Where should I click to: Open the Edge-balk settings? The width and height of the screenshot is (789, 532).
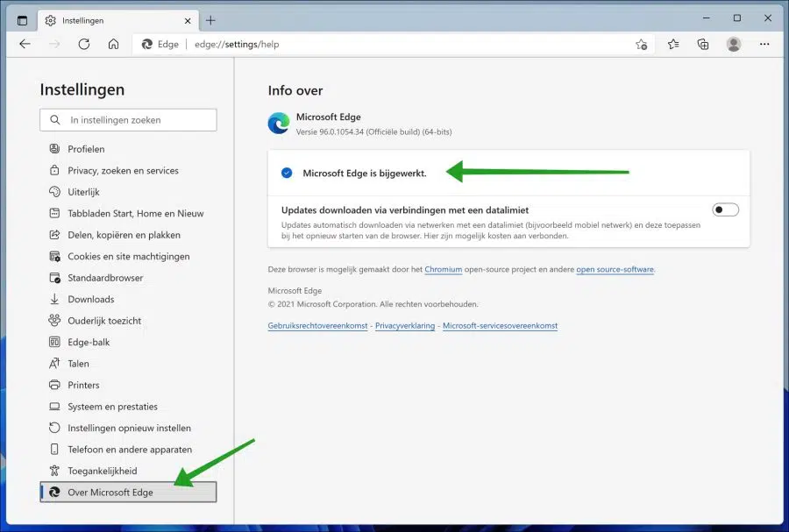click(128, 342)
